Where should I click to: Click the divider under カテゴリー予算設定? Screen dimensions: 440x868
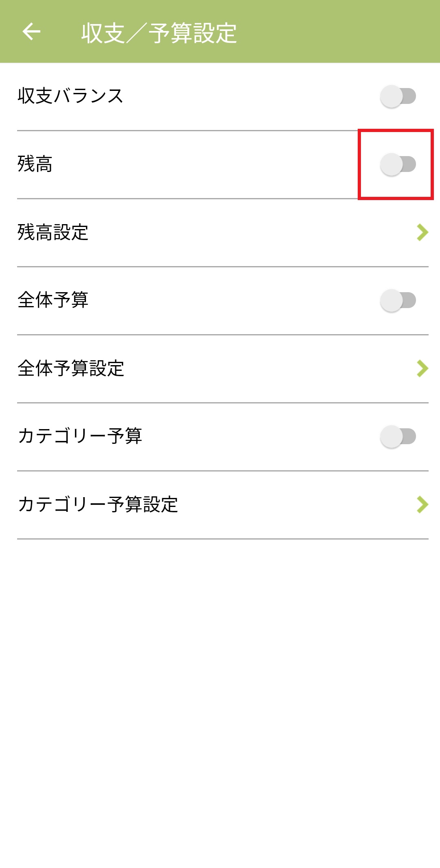pyautogui.click(x=222, y=539)
